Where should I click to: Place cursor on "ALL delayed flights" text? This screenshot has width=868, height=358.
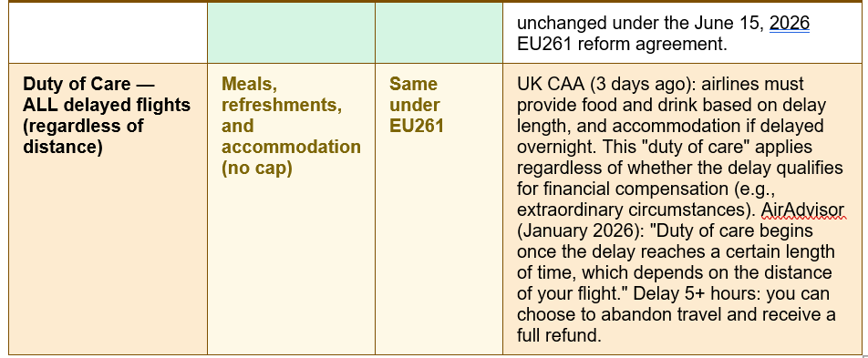tap(107, 105)
